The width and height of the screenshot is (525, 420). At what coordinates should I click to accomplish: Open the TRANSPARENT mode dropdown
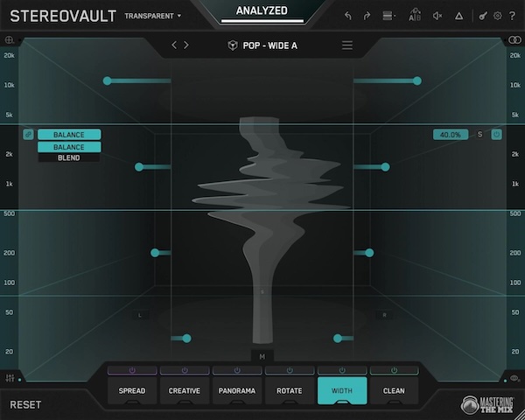(x=152, y=16)
